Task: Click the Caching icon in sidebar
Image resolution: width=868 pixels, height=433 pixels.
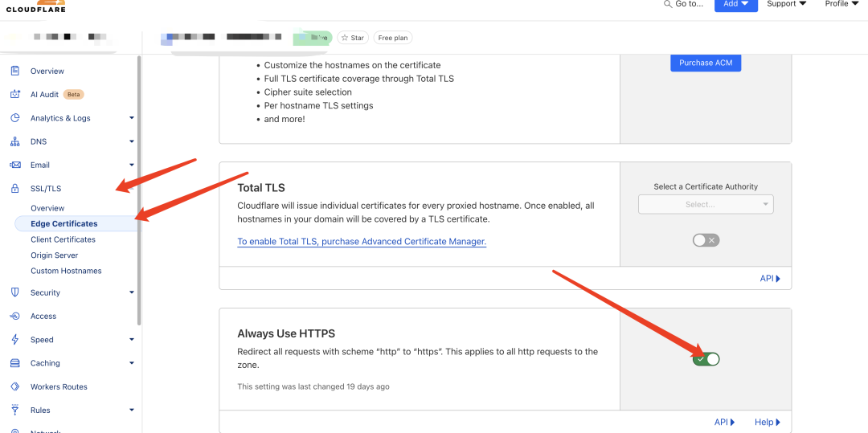Action: tap(14, 363)
